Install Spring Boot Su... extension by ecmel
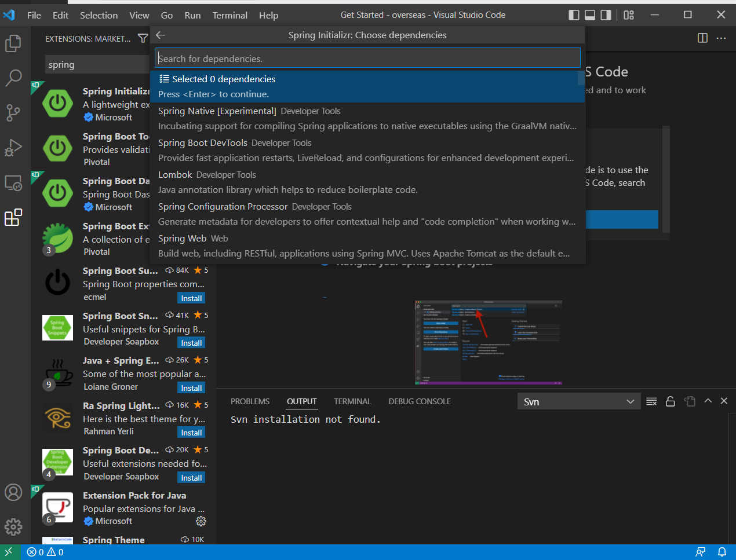 [x=191, y=298]
